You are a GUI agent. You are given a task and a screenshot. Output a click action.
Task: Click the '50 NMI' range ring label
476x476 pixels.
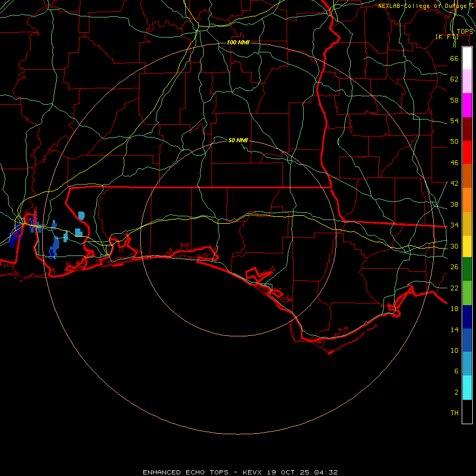click(239, 140)
